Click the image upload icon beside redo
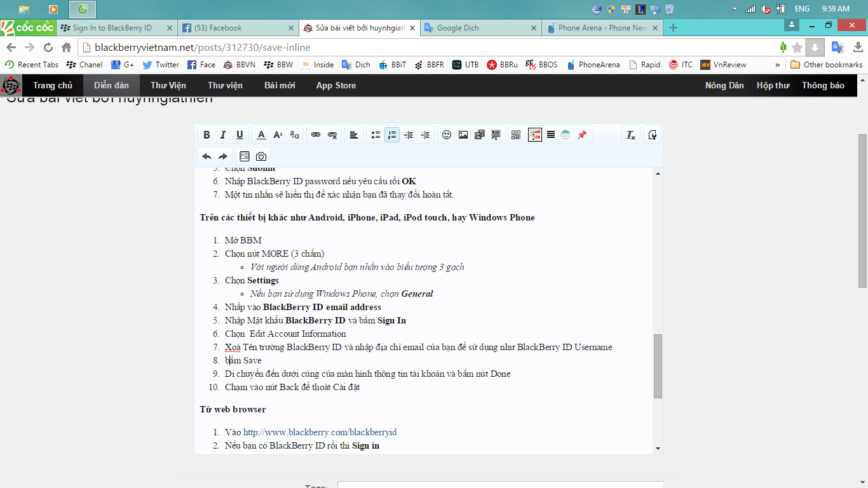The width and height of the screenshot is (868, 488). pos(245,156)
